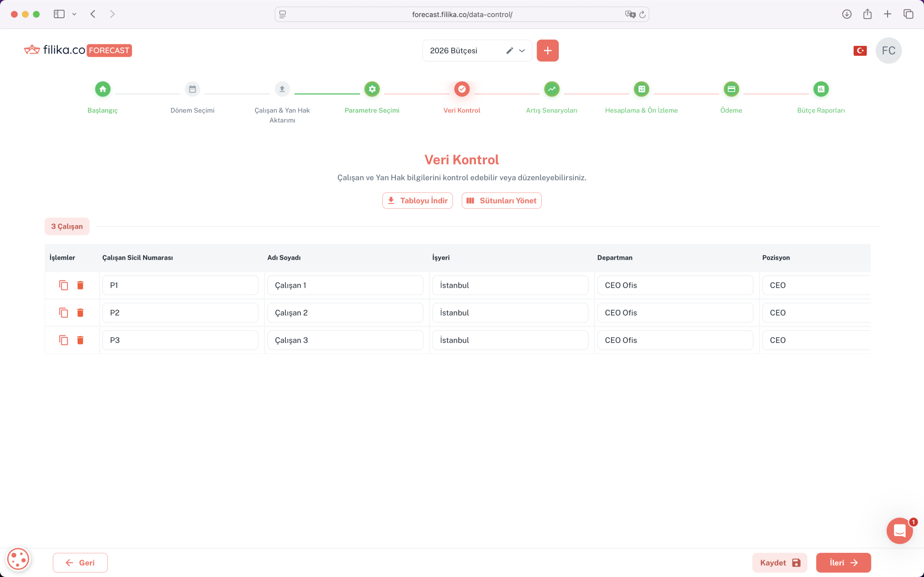The width and height of the screenshot is (924, 577).
Task: Expand the 2026 Bütçesi budget dropdown
Action: (x=522, y=51)
